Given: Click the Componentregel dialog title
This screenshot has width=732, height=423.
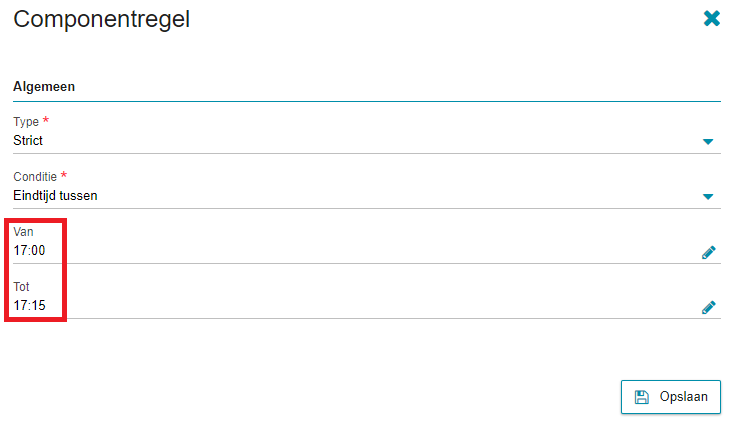Looking at the screenshot, I should [x=101, y=20].
